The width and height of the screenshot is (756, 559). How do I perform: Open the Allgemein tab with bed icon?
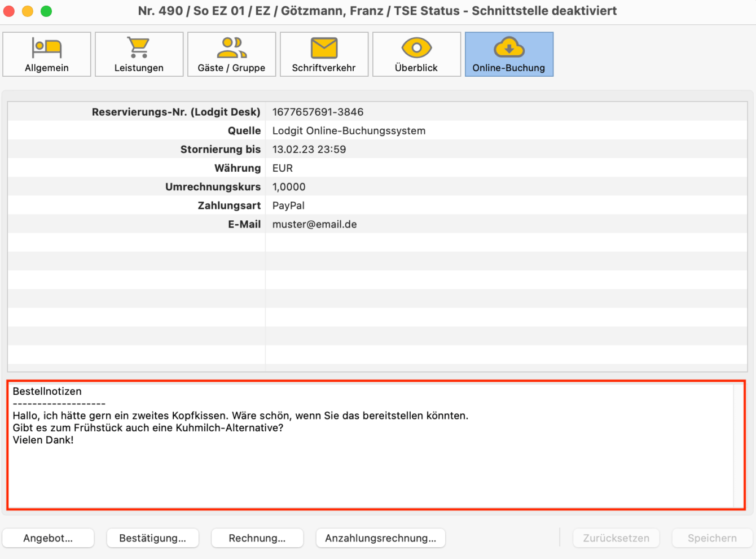47,54
